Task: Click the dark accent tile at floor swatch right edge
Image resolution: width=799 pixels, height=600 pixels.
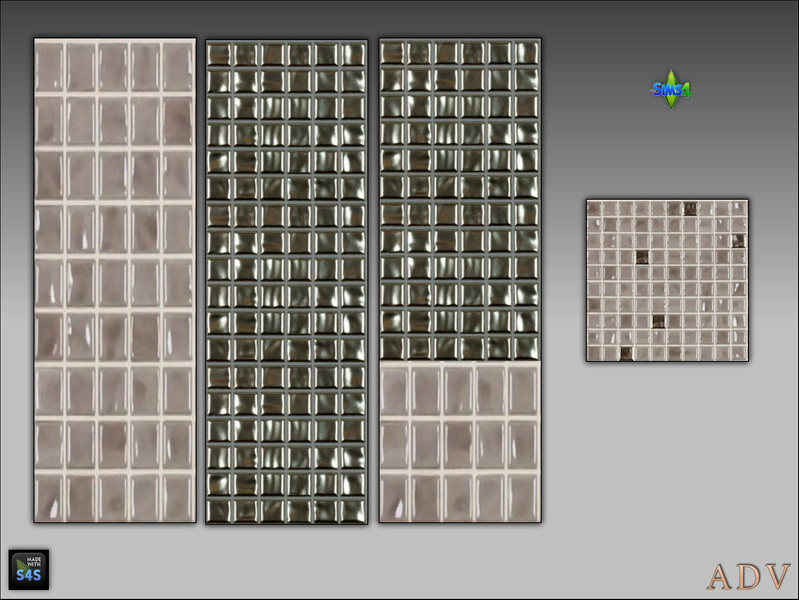Action: pyautogui.click(x=738, y=241)
